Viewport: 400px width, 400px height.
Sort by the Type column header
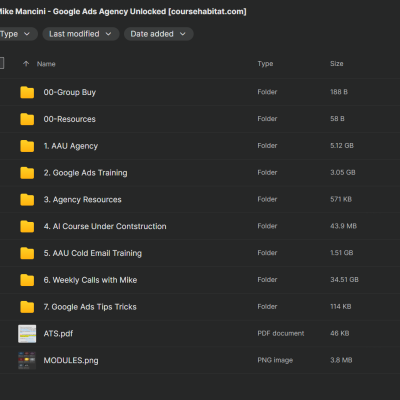pyautogui.click(x=265, y=64)
